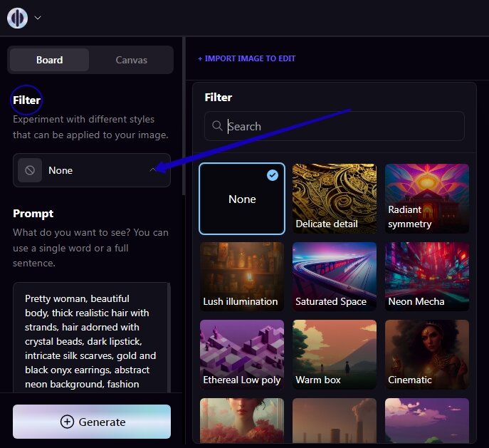Click the plus icon on Generate
Image resolution: width=489 pixels, height=448 pixels.
click(x=67, y=422)
